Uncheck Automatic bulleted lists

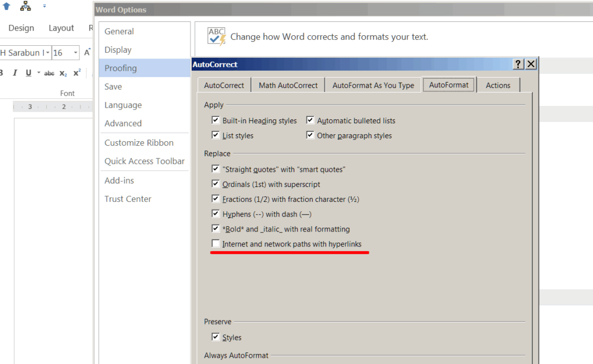coord(310,121)
